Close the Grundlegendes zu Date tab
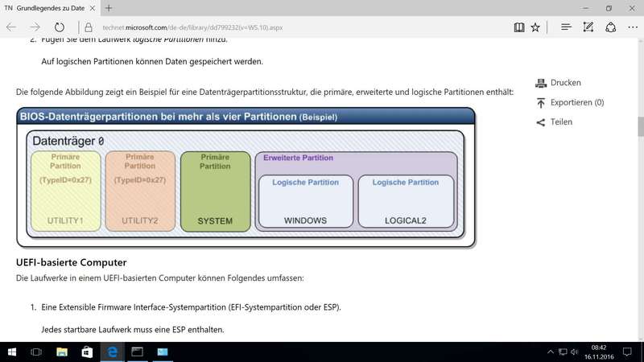Image resolution: width=644 pixels, height=362 pixels. (x=93, y=8)
